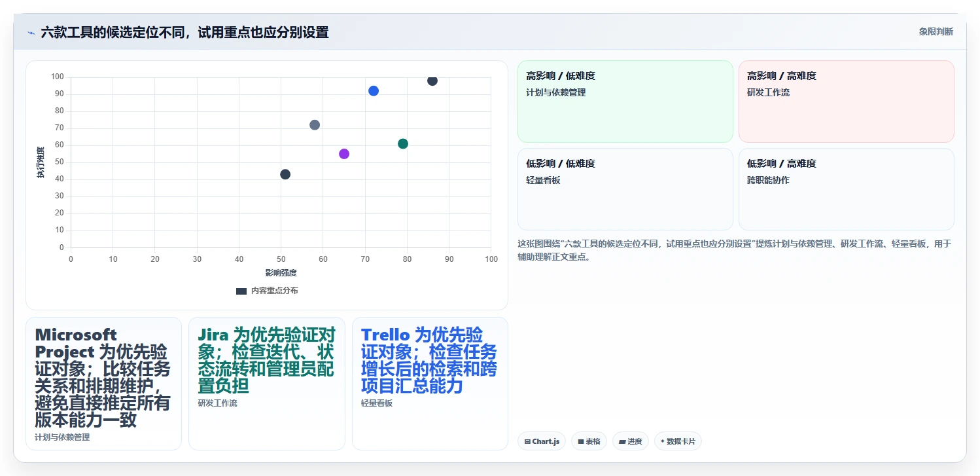980x476 pixels.
Task: Click the icon inside 表格 chip
Action: click(x=581, y=442)
